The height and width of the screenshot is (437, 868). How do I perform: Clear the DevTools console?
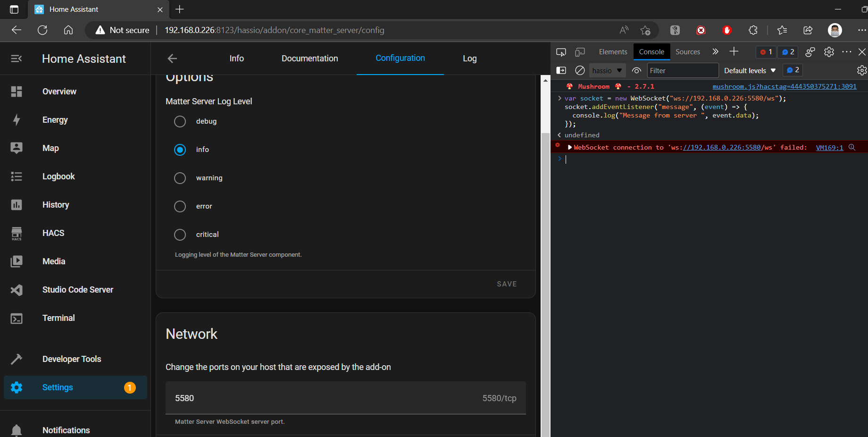pos(580,70)
